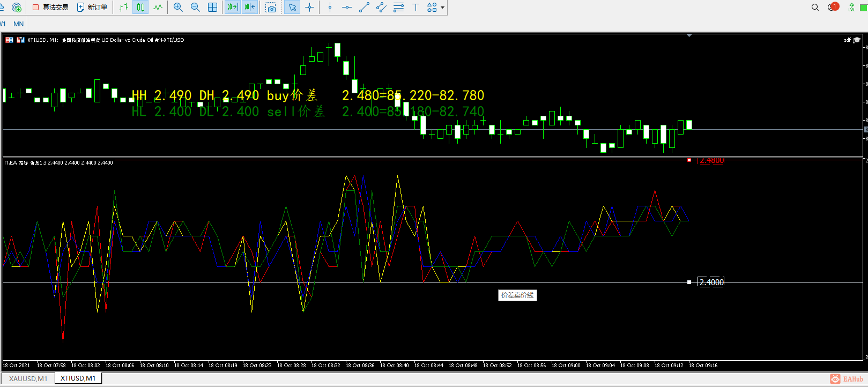Select the XTIUSD,M1 chart tab
Image resolution: width=868 pixels, height=387 pixels.
(78, 378)
